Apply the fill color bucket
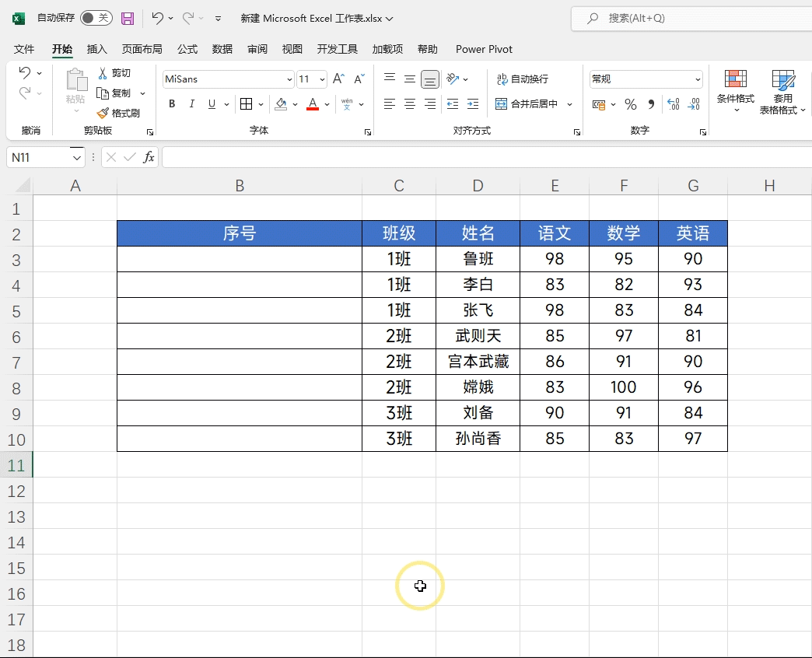 (x=281, y=104)
